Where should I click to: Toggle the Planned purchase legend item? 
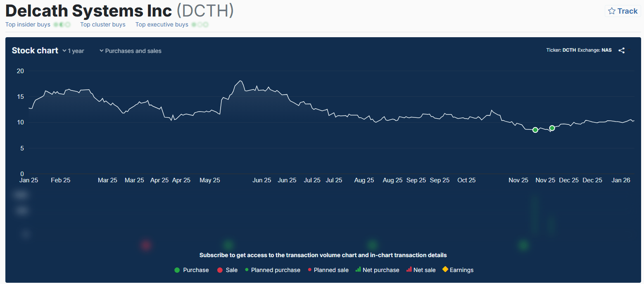pos(273,270)
